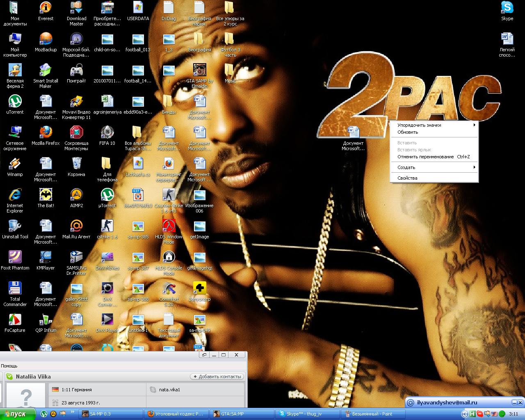Viewport: 525px width, 420px height.
Task: Open Свойства from context menu
Action: pyautogui.click(x=434, y=178)
